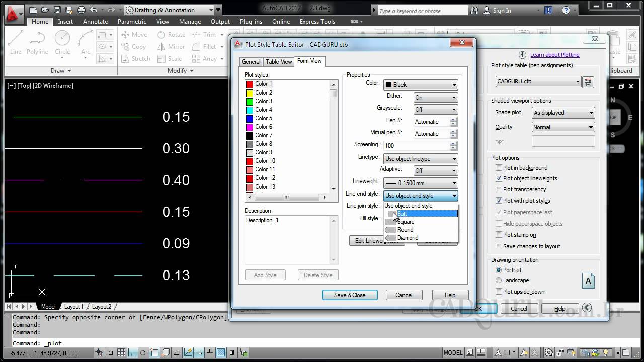Image resolution: width=644 pixels, height=362 pixels.
Task: Select Landscape drawing orientation
Action: [499, 280]
